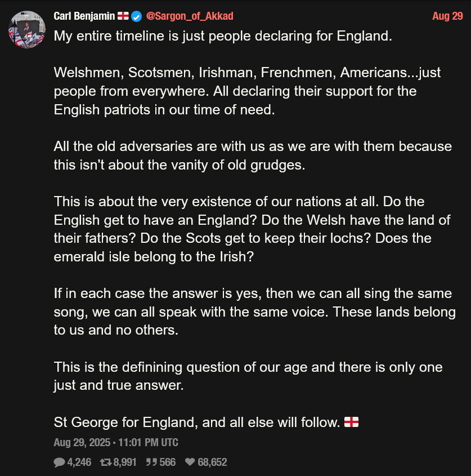Viewport: 471px width, 476px height.
Task: Open Carl Benjamin's profile avatar
Action: (27, 29)
